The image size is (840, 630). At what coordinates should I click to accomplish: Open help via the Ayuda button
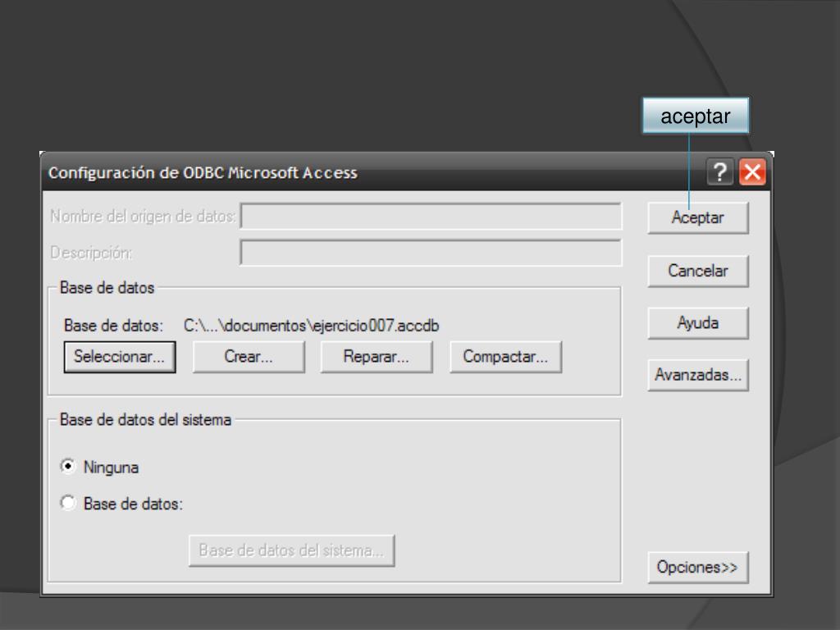tap(697, 323)
